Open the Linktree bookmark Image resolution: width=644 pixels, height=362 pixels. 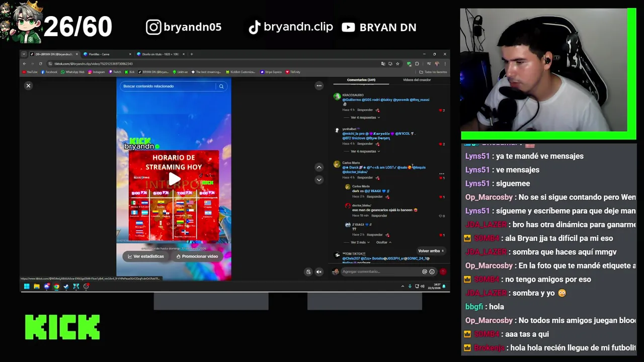[x=180, y=72]
